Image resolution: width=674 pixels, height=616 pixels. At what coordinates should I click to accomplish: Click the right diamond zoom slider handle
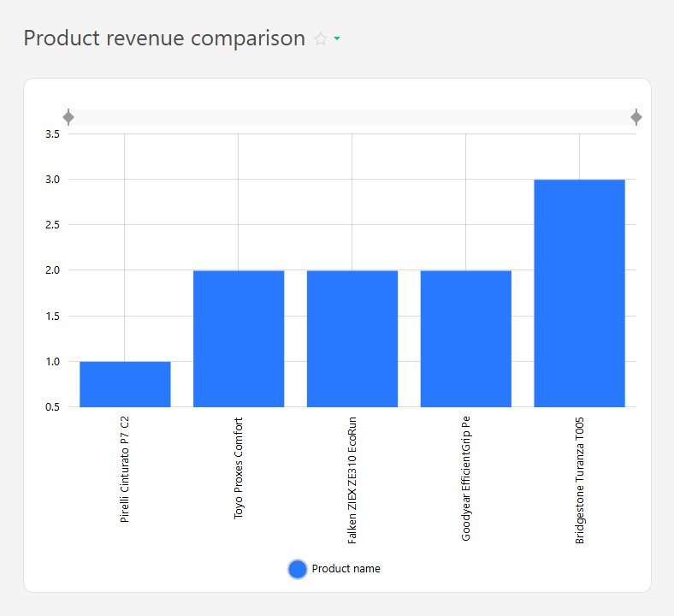(636, 117)
